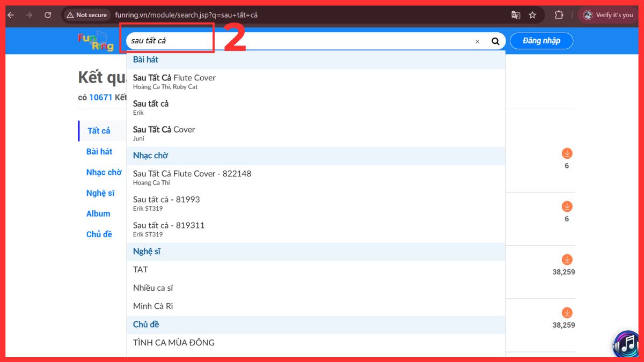Viewport: 644px width, 362px height.
Task: Click the URL address bar text
Action: tap(186, 15)
